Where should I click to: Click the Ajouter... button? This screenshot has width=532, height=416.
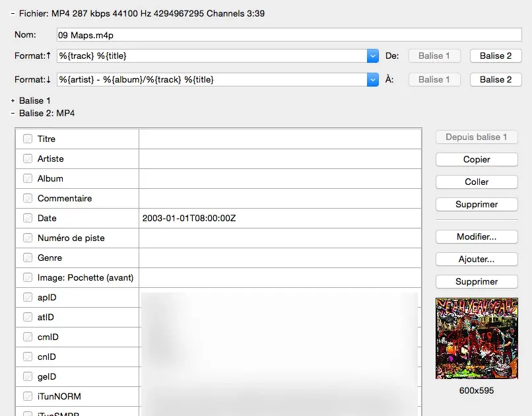(x=476, y=259)
